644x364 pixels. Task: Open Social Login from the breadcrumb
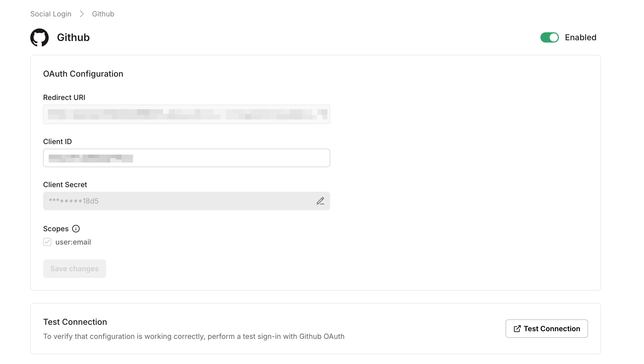point(51,14)
